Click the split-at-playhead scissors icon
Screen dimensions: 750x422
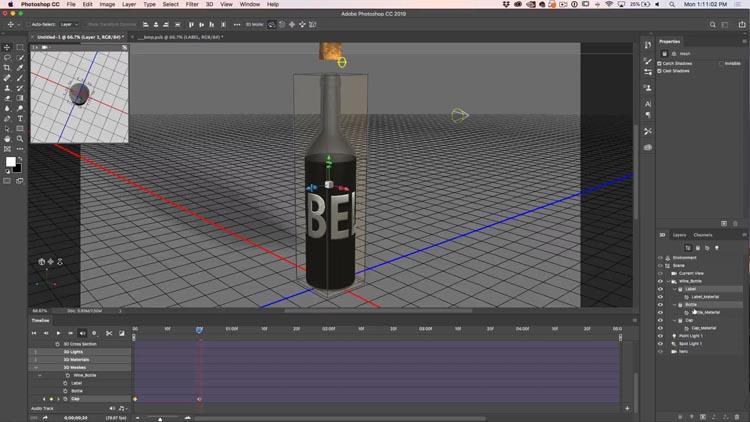[x=109, y=333]
